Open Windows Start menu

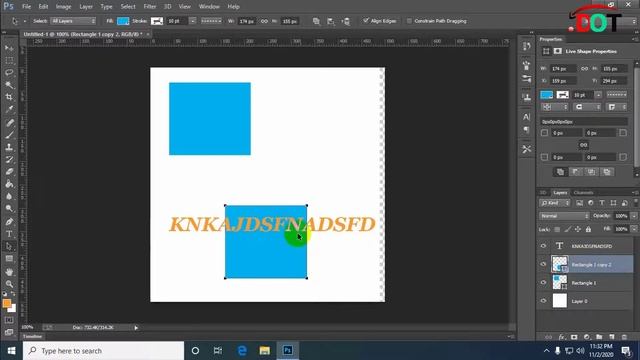pos(11,351)
